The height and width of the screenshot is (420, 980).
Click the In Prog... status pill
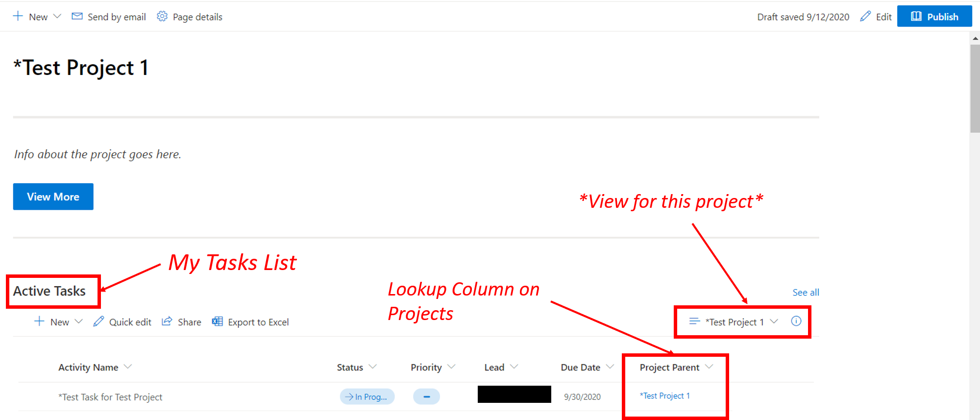click(367, 396)
